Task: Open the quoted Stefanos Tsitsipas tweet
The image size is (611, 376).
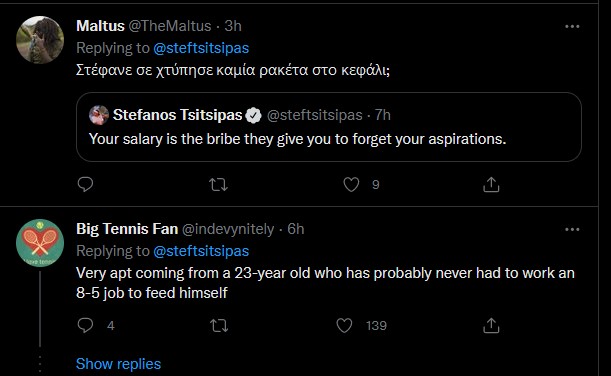Action: click(329, 127)
